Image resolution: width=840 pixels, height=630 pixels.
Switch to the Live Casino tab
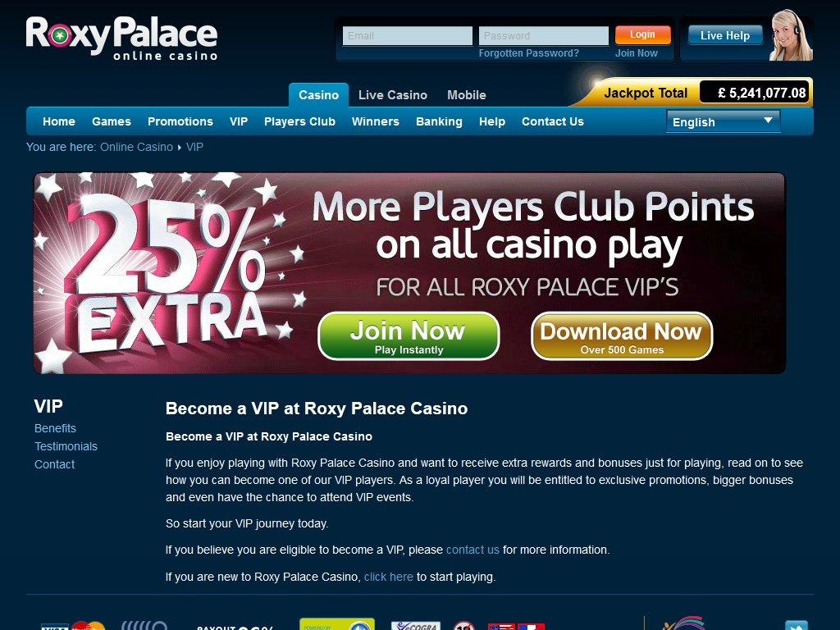pyautogui.click(x=393, y=95)
